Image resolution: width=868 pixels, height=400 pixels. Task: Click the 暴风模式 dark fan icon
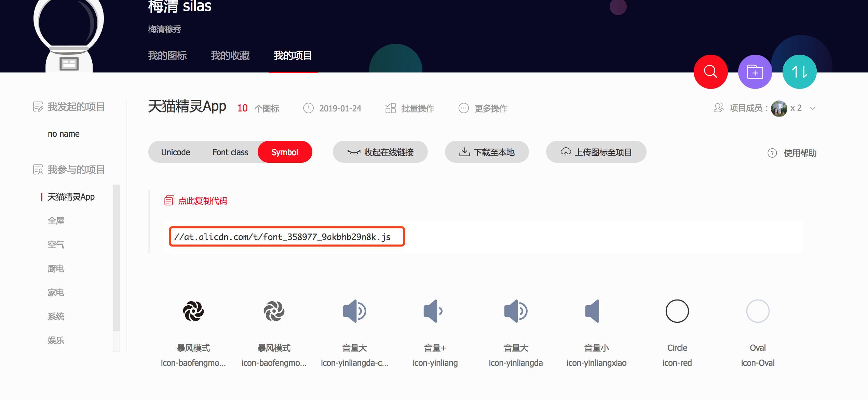tap(193, 311)
